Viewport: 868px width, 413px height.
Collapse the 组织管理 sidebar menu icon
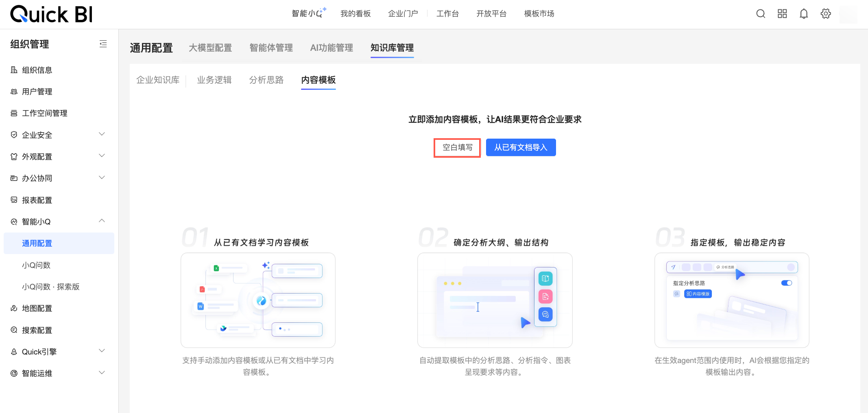click(x=103, y=44)
